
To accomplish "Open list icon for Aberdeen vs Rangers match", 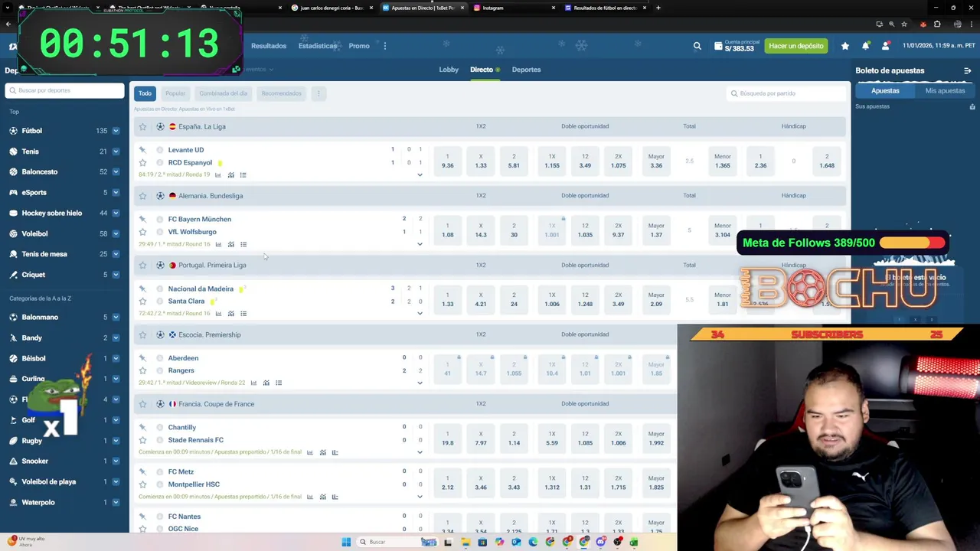I will pyautogui.click(x=279, y=383).
